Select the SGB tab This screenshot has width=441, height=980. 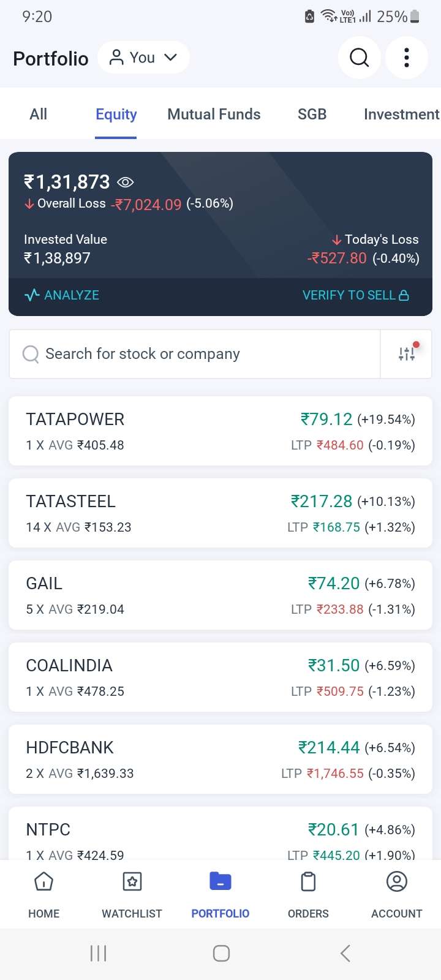pyautogui.click(x=312, y=115)
